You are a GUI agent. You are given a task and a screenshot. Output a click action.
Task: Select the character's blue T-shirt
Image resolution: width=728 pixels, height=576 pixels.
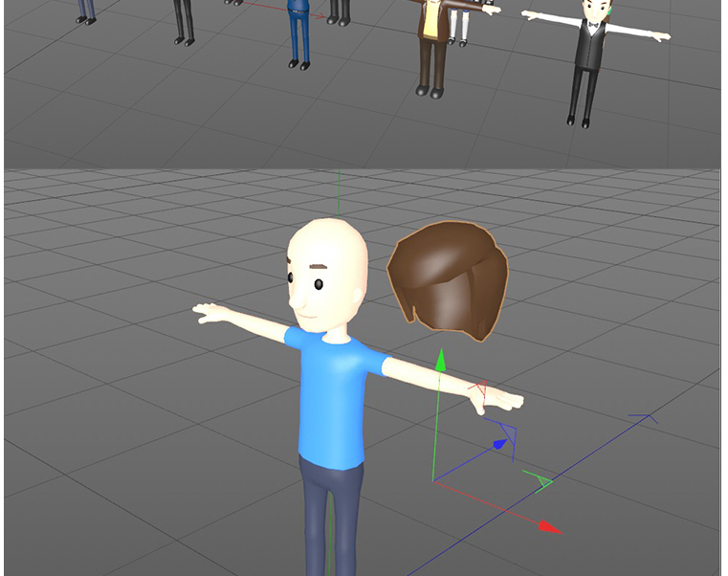(335, 400)
